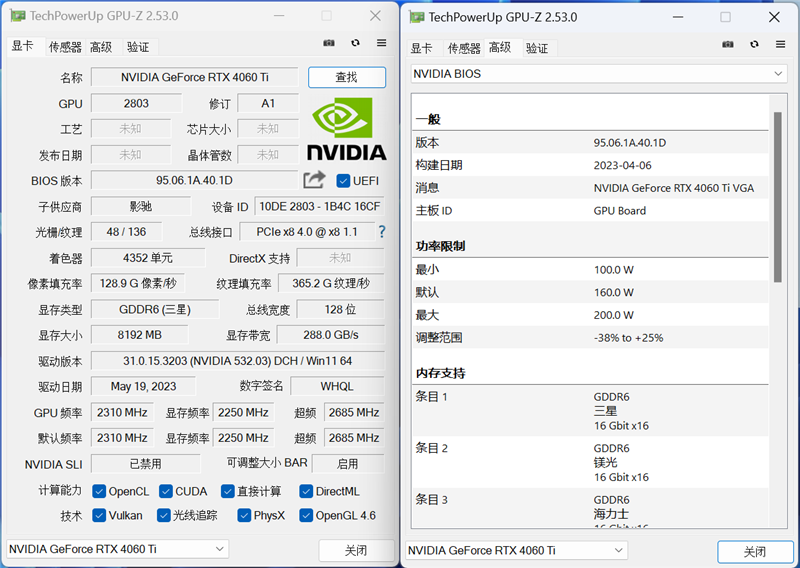Click the 启用 resizable BAR field

pos(348,464)
